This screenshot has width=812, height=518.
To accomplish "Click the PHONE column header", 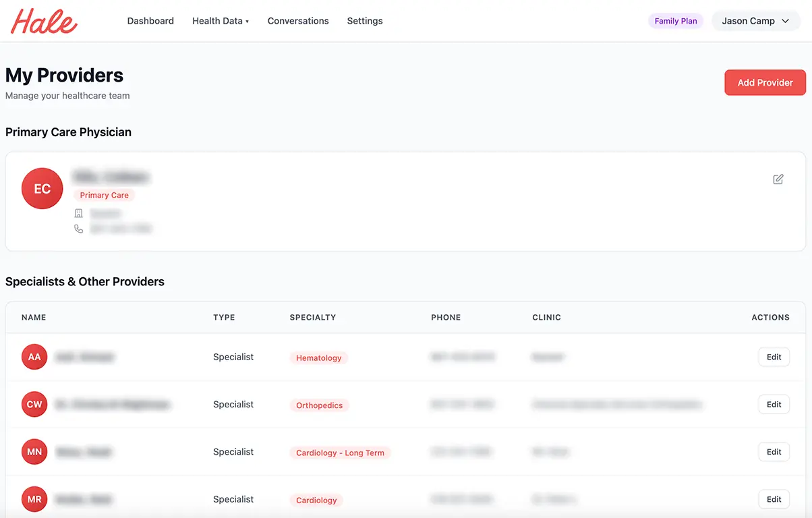I will pyautogui.click(x=446, y=317).
